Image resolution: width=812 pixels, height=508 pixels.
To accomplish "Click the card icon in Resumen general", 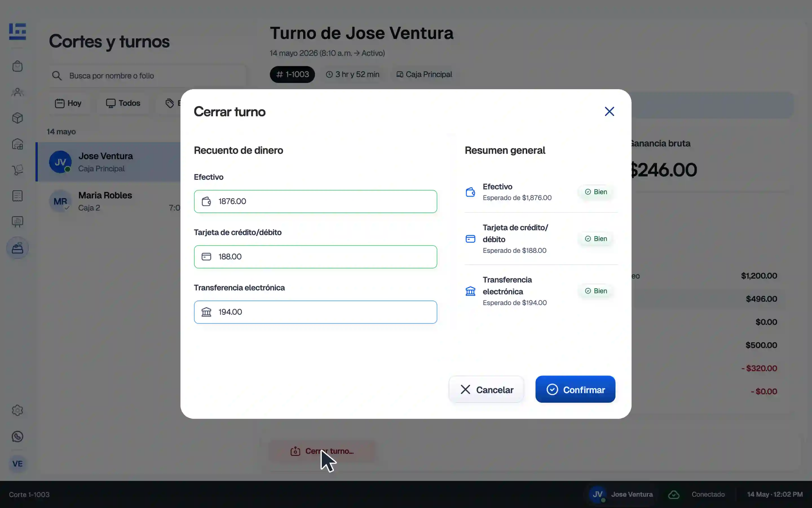I will [470, 239].
